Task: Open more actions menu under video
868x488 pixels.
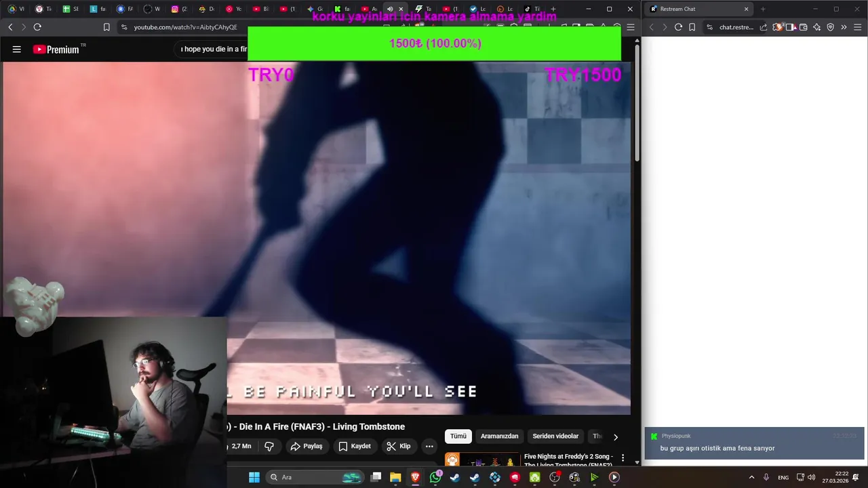Action: (429, 446)
